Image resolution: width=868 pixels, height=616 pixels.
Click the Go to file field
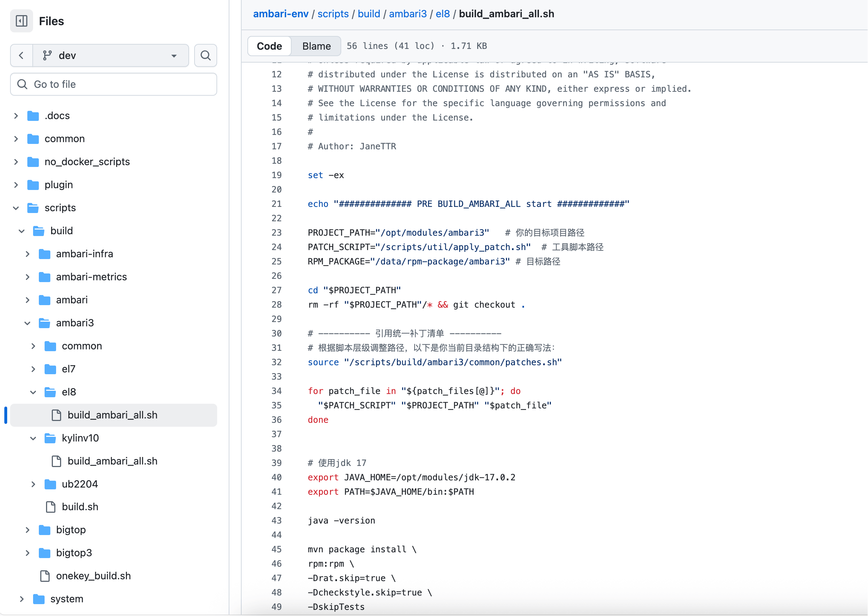(x=114, y=85)
